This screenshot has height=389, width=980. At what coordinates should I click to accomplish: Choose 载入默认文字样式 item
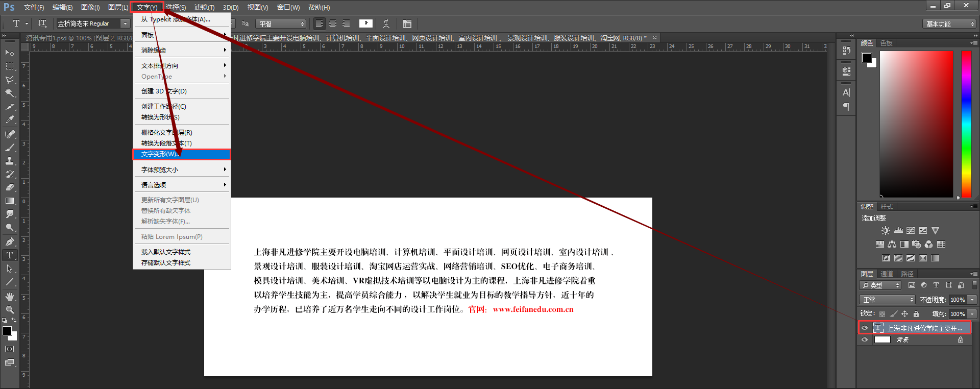click(x=182, y=252)
